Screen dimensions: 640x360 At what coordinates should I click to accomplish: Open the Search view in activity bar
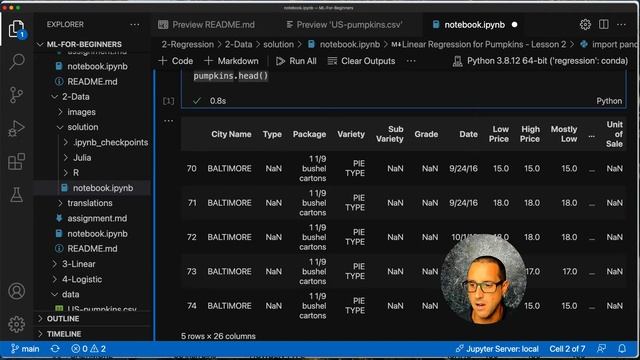(x=16, y=62)
